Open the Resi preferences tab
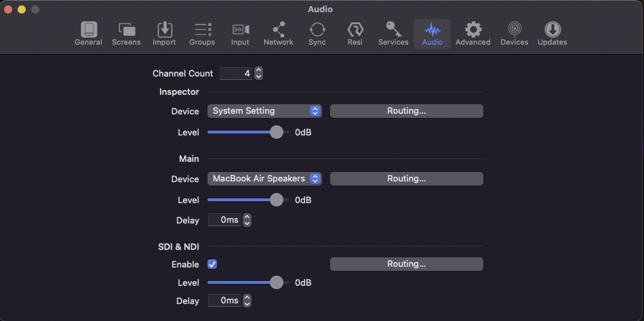The image size is (644, 321). (355, 34)
